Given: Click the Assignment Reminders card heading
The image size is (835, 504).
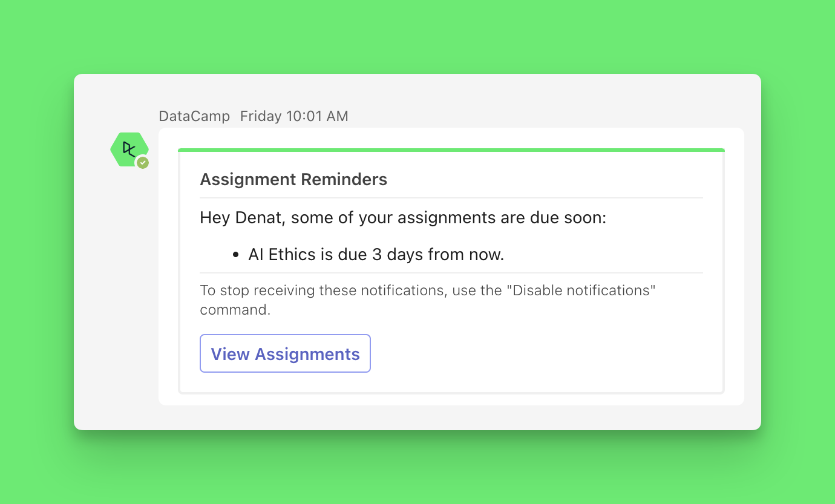Looking at the screenshot, I should click(x=293, y=180).
